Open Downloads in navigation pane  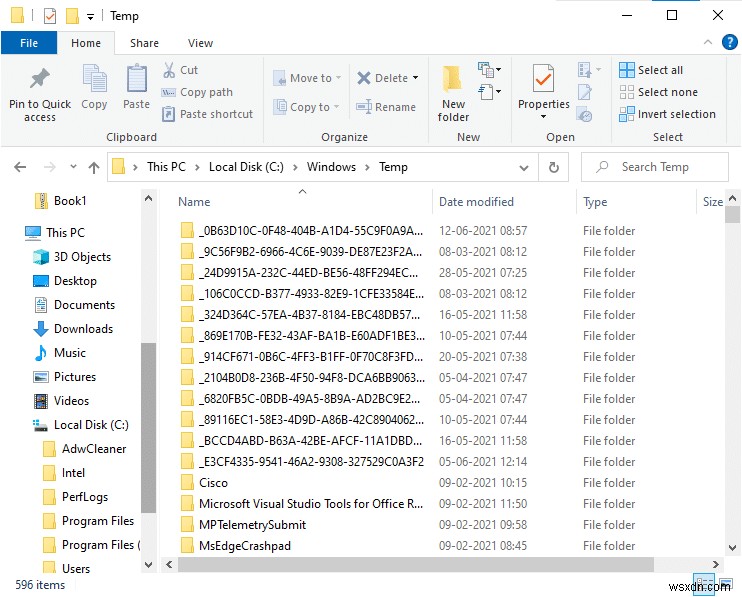pyautogui.click(x=73, y=329)
